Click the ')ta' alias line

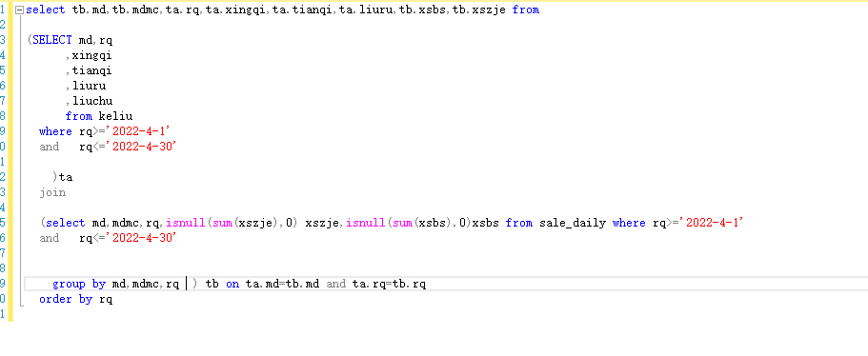pos(63,177)
